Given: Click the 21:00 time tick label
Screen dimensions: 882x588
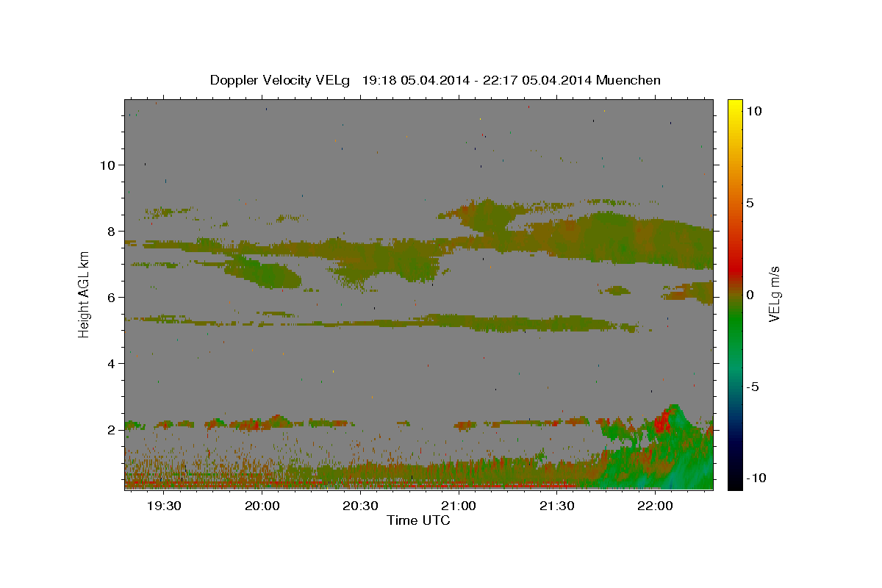Looking at the screenshot, I should [x=458, y=506].
